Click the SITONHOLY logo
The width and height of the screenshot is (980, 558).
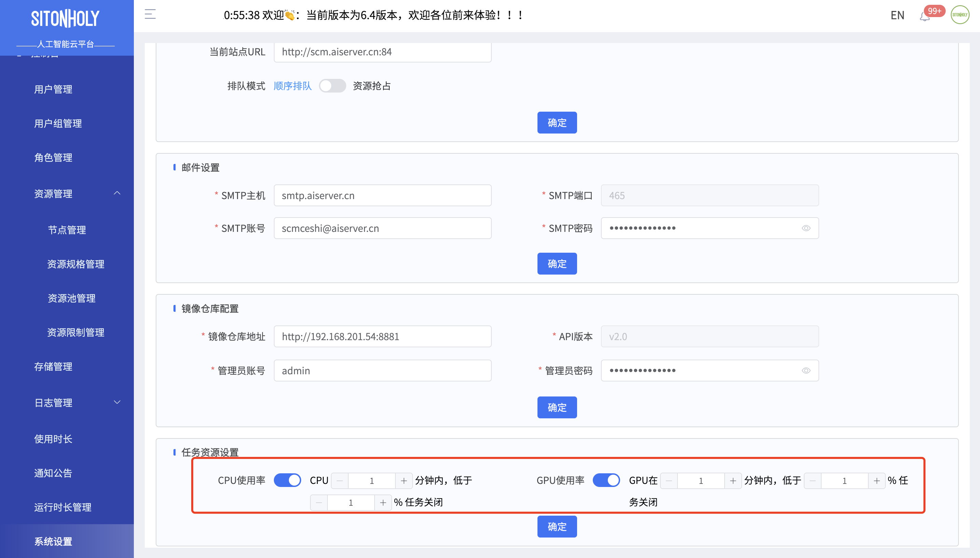click(65, 19)
